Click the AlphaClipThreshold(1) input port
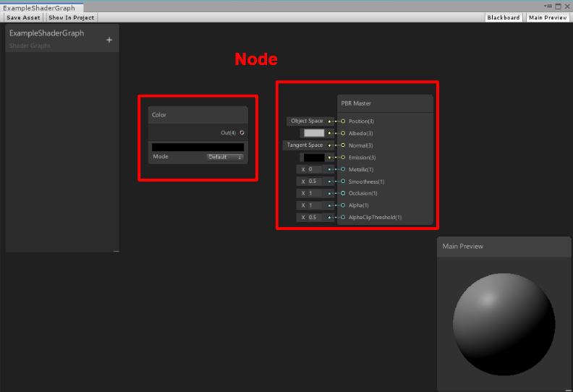The height and width of the screenshot is (392, 573). click(343, 217)
